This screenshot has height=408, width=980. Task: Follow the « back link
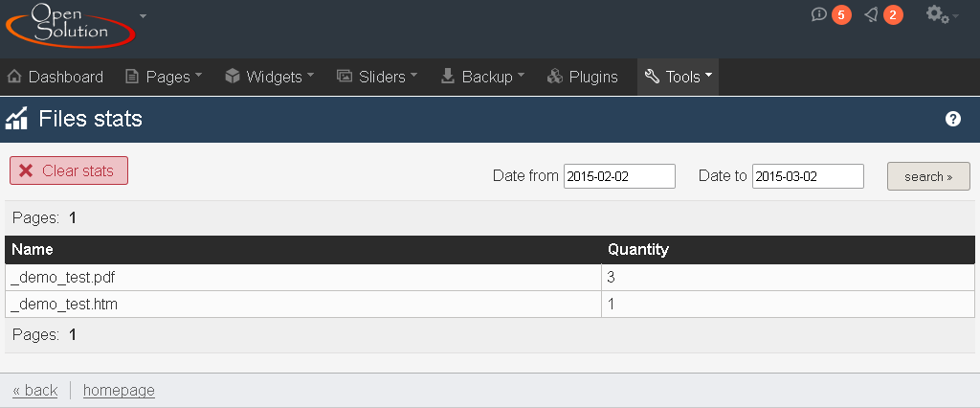coord(35,391)
